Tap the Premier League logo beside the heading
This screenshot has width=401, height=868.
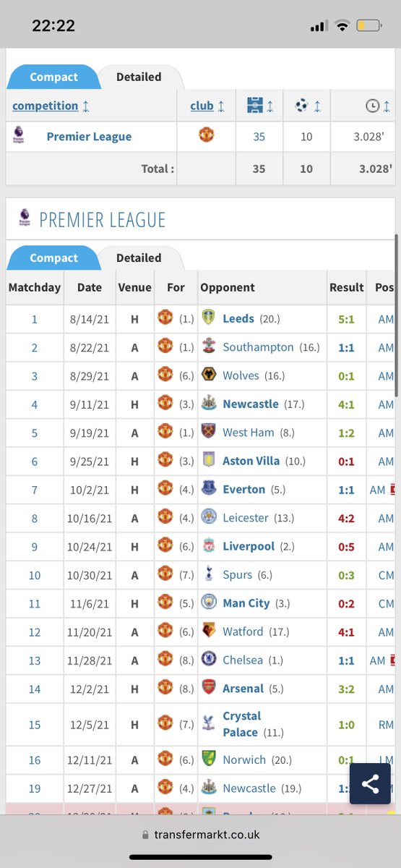tap(24, 219)
